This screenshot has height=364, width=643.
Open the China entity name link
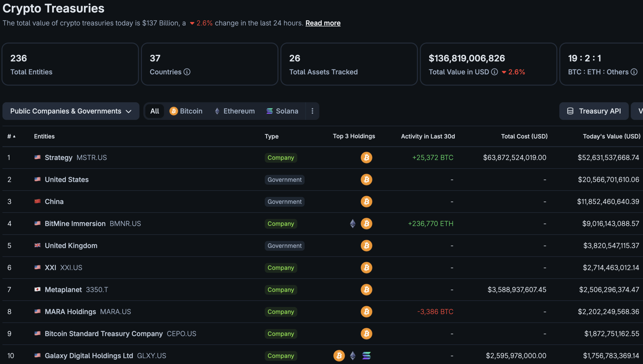[x=54, y=201]
